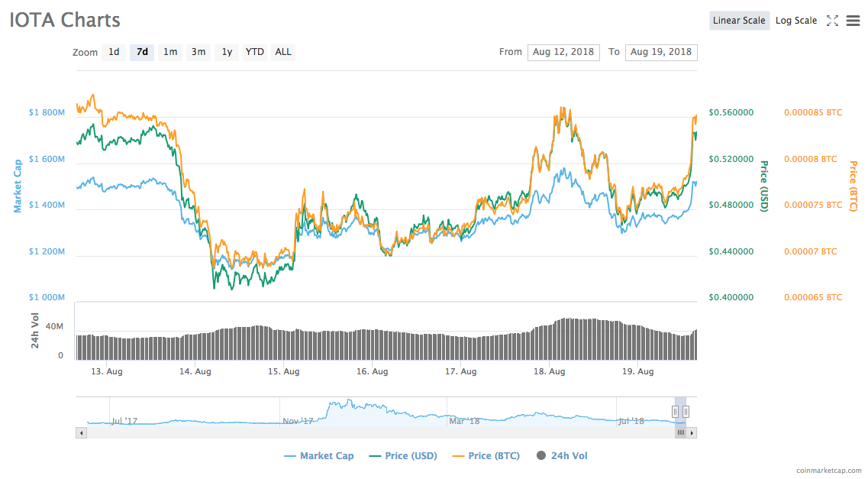
Task: Zoom the chart to 1 day
Action: pyautogui.click(x=114, y=52)
